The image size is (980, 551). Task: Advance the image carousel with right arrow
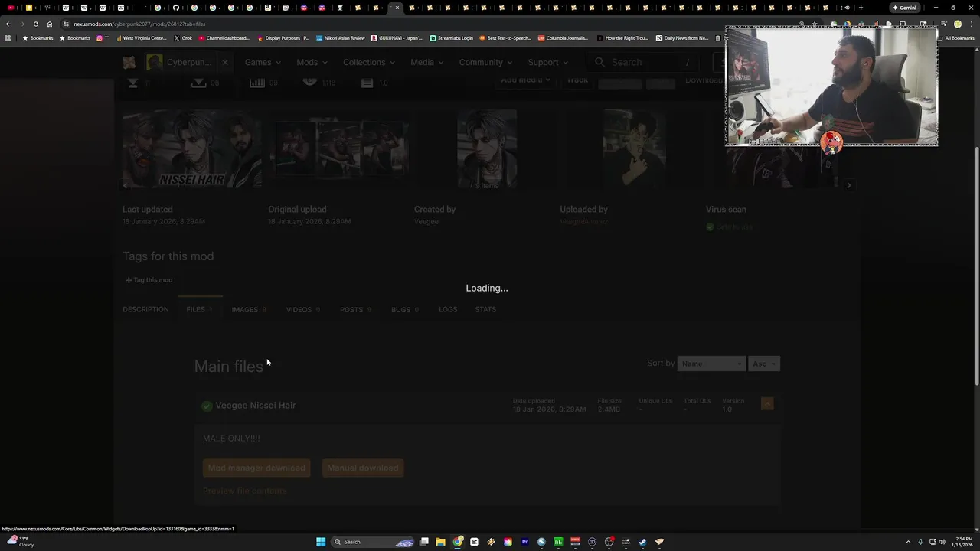pos(848,185)
